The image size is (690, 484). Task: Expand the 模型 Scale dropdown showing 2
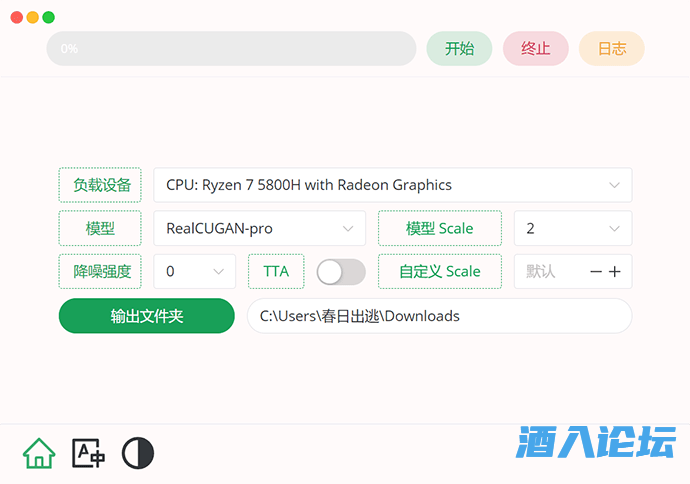(572, 228)
